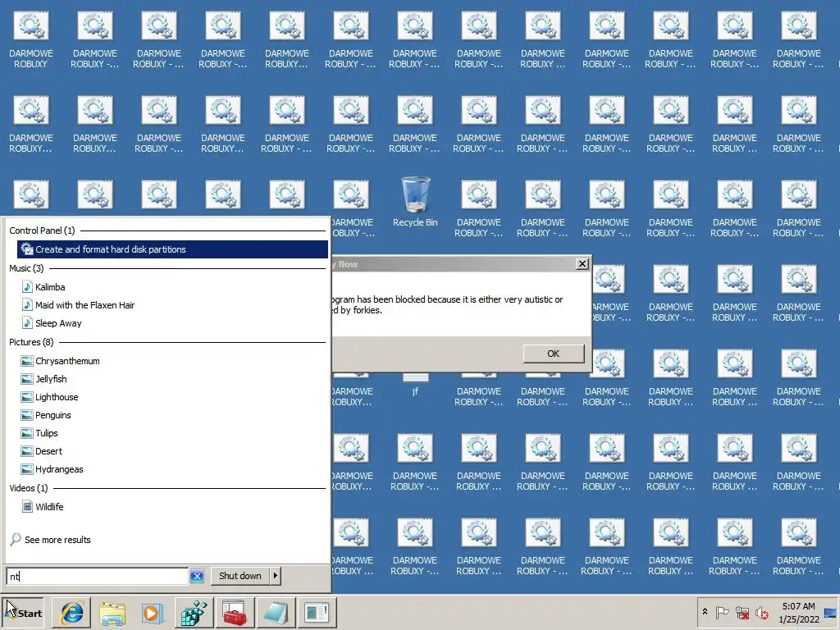The width and height of the screenshot is (840, 630).
Task: Click the muted volume speaker icon
Action: click(761, 612)
